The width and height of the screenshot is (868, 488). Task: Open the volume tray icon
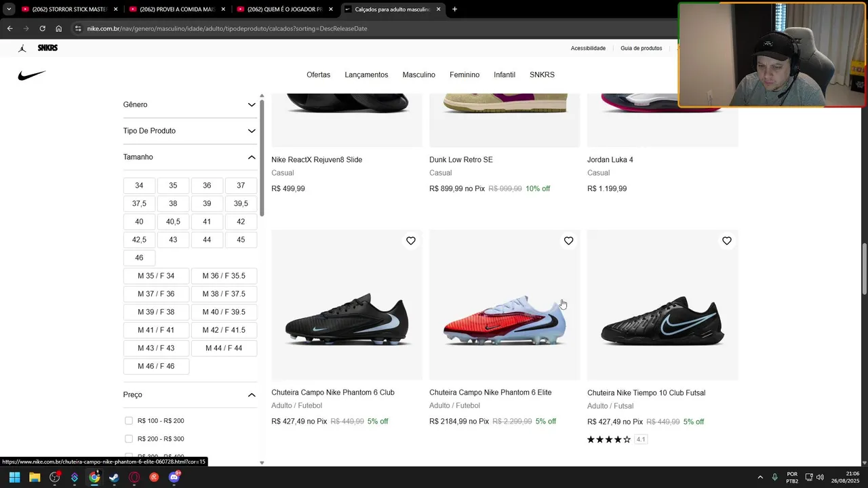coord(820,477)
